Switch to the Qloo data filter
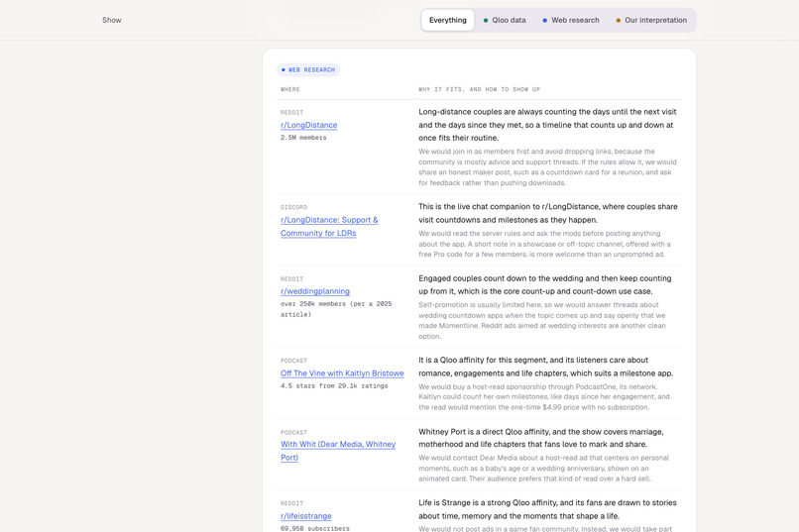The height and width of the screenshot is (532, 799). (x=505, y=21)
